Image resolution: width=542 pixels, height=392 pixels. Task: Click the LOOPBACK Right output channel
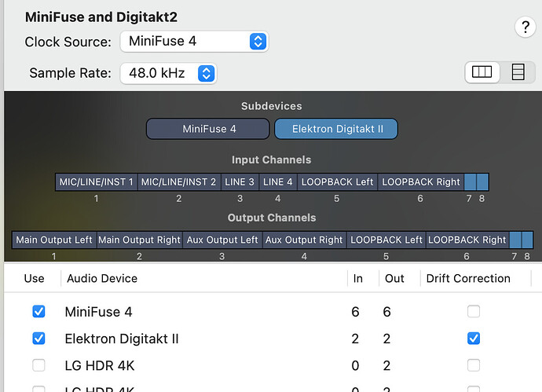(x=467, y=240)
